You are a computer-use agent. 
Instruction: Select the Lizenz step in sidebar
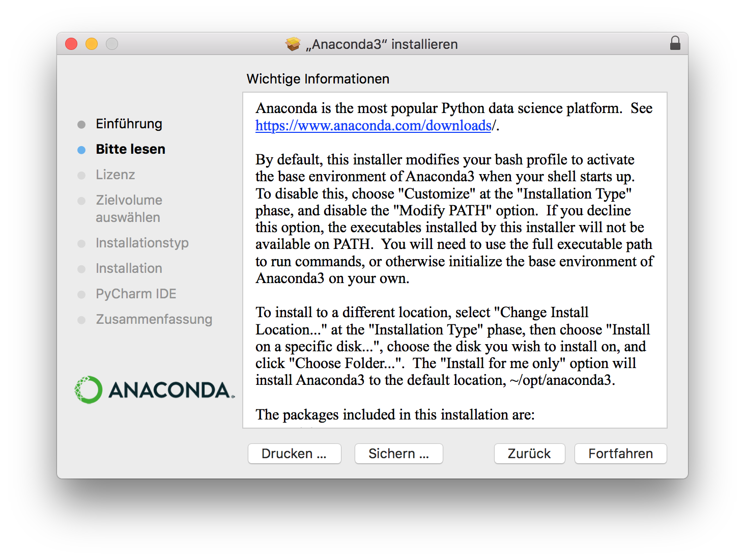[x=116, y=175]
